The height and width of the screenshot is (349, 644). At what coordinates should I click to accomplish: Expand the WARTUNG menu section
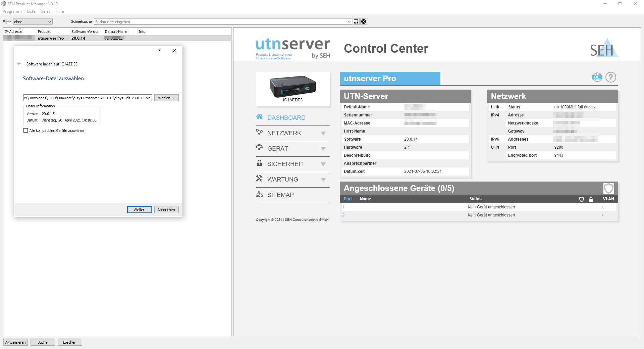click(x=323, y=180)
